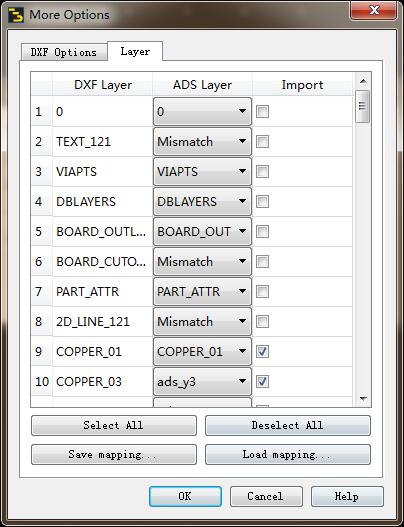Screen dimensions: 404x527
Task: Click the Deselect All button
Action: point(288,425)
